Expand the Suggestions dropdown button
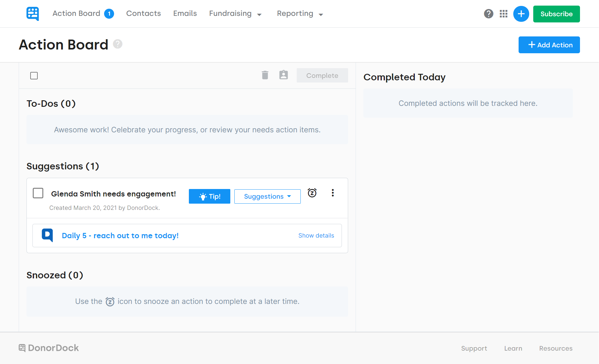The image size is (599, 364). [x=267, y=196]
